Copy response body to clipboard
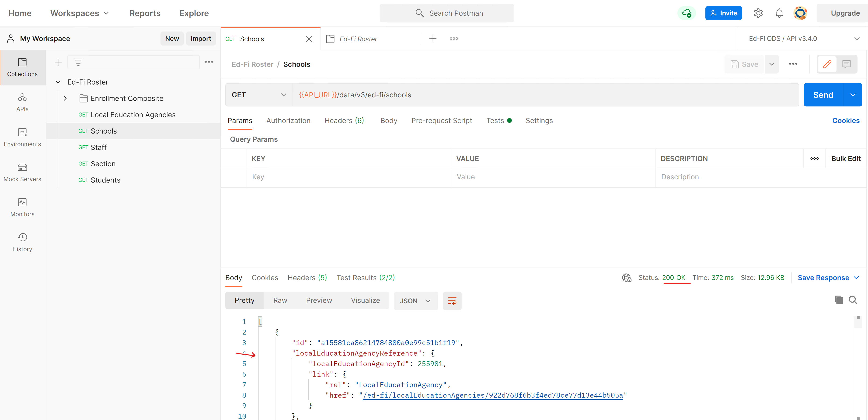Screen dimensions: 868x420 [x=839, y=300]
